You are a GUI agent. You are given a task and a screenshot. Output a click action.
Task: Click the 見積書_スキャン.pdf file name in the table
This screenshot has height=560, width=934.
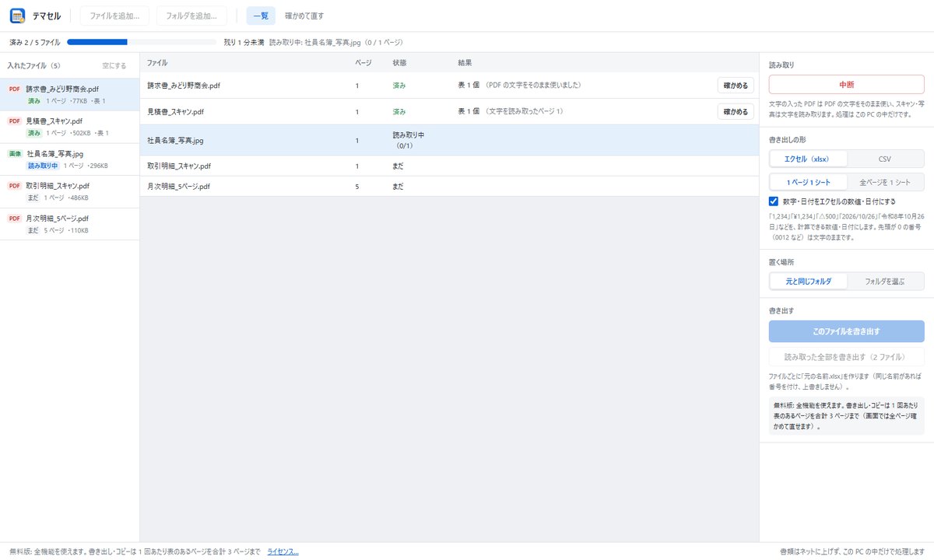(x=176, y=112)
